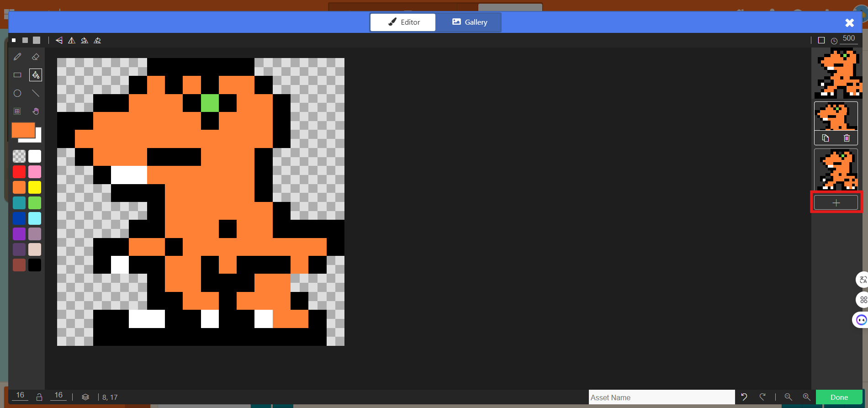Toggle the layers panel icon
This screenshot has width=868, height=408.
85,397
